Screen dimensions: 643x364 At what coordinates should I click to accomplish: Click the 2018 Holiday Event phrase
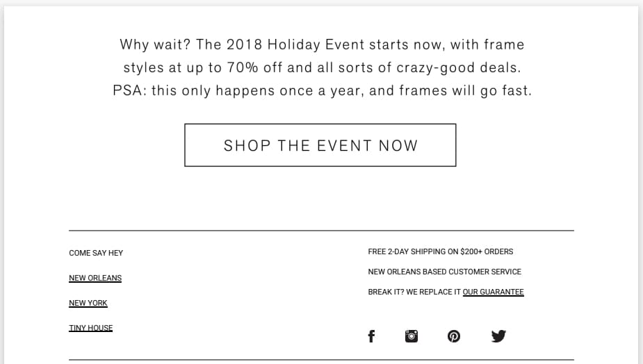pyautogui.click(x=295, y=44)
